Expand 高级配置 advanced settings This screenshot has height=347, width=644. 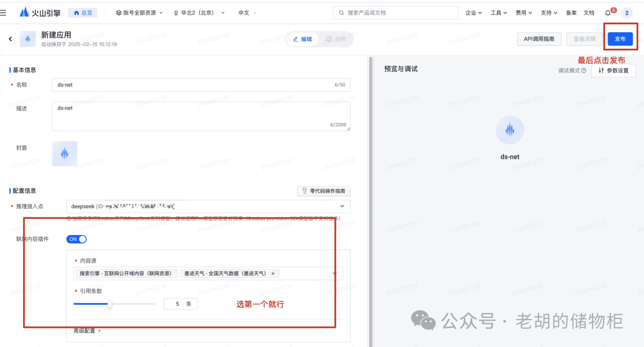point(86,330)
